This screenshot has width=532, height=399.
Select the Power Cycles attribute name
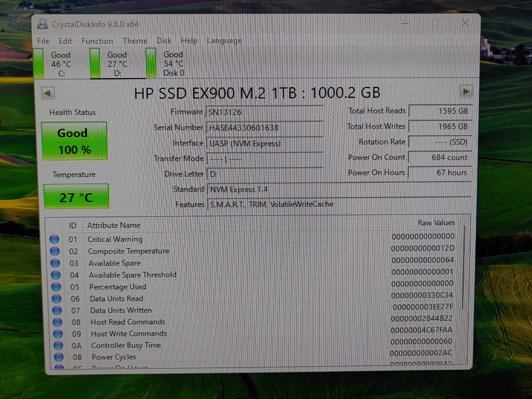pyautogui.click(x=114, y=357)
